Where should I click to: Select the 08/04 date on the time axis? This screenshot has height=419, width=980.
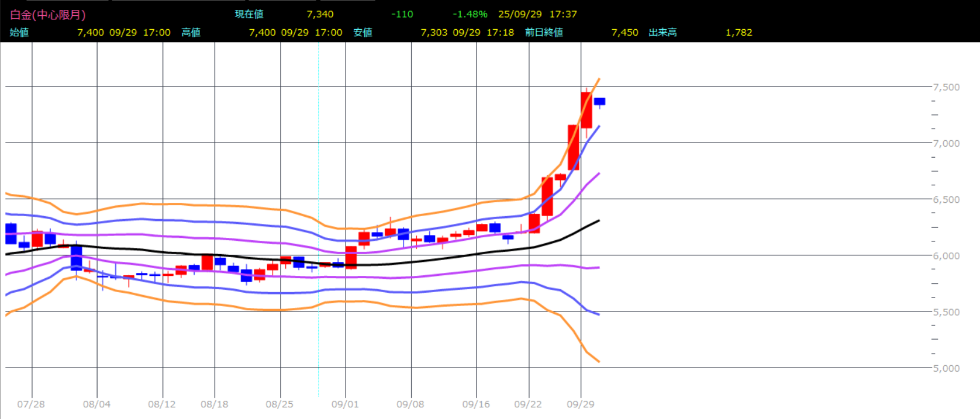point(96,404)
